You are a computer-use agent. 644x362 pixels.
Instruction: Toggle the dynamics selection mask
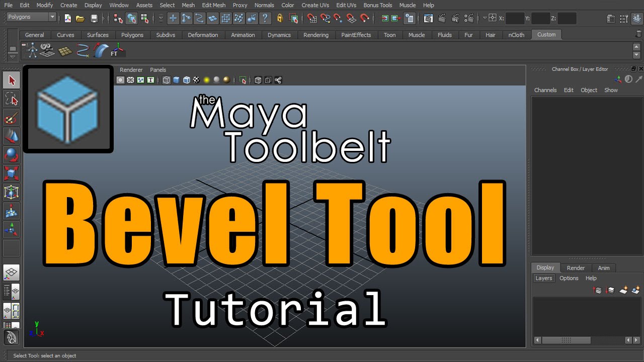coord(239,19)
